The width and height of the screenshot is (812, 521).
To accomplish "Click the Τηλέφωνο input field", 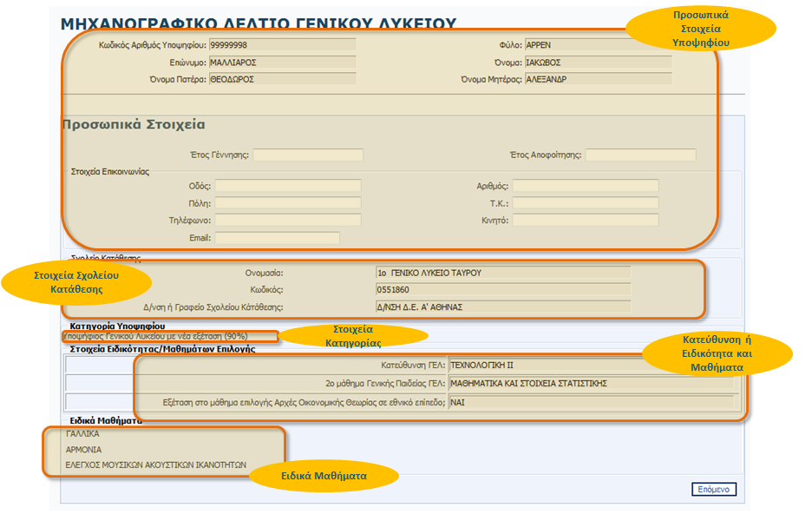I will click(288, 220).
